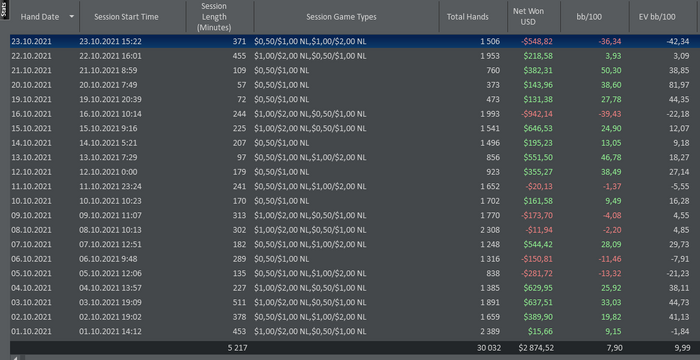The height and width of the screenshot is (360, 700).
Task: Click total hands 2 389 cell
Action: pos(490,332)
